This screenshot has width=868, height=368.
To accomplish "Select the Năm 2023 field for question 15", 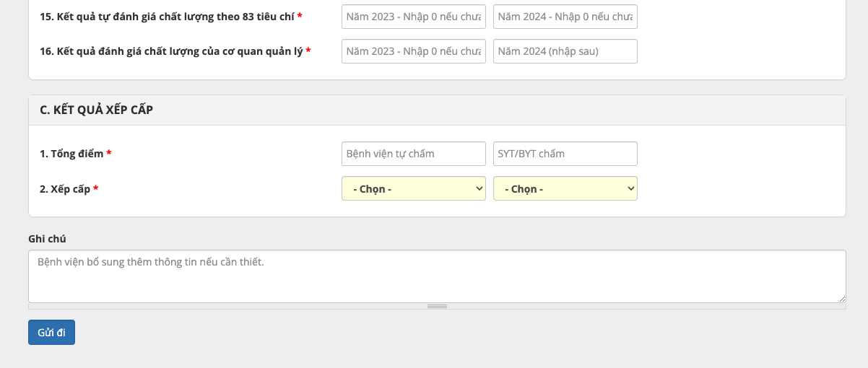I will point(413,17).
